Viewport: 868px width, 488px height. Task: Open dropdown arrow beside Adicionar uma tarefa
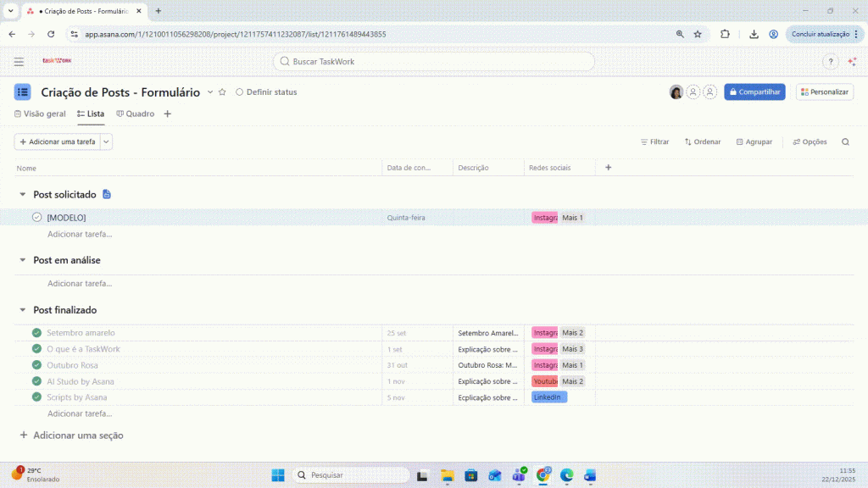click(x=106, y=142)
